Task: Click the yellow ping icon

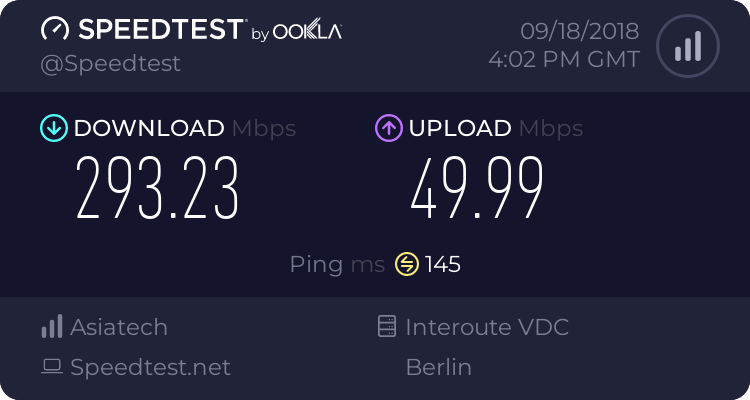Action: (406, 264)
